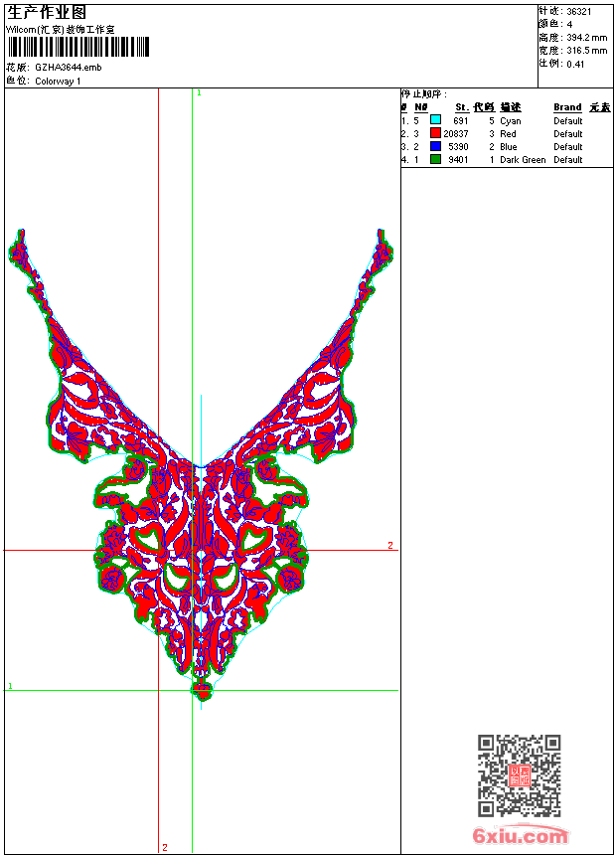Click the Red color swatch
Image resolution: width=616 pixels, height=855 pixels.
(435, 133)
